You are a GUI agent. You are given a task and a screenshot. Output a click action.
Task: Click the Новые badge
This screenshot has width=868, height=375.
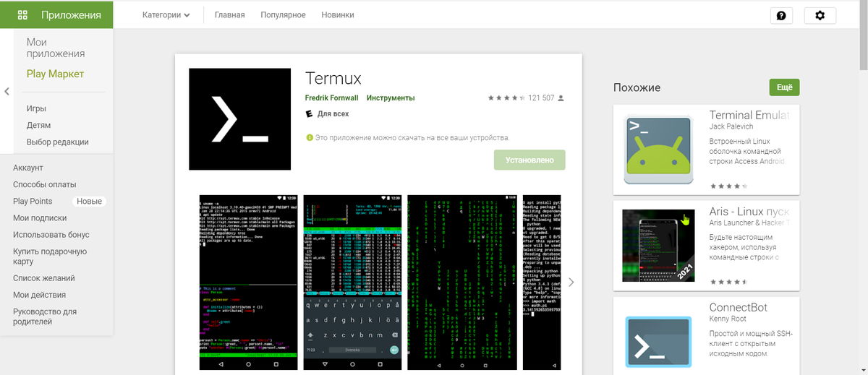[x=90, y=201]
